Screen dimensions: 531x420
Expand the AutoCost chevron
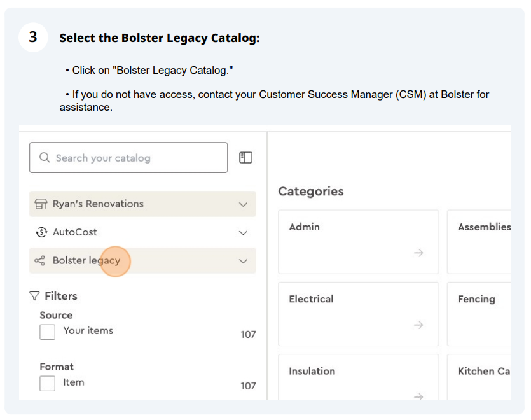[243, 233]
